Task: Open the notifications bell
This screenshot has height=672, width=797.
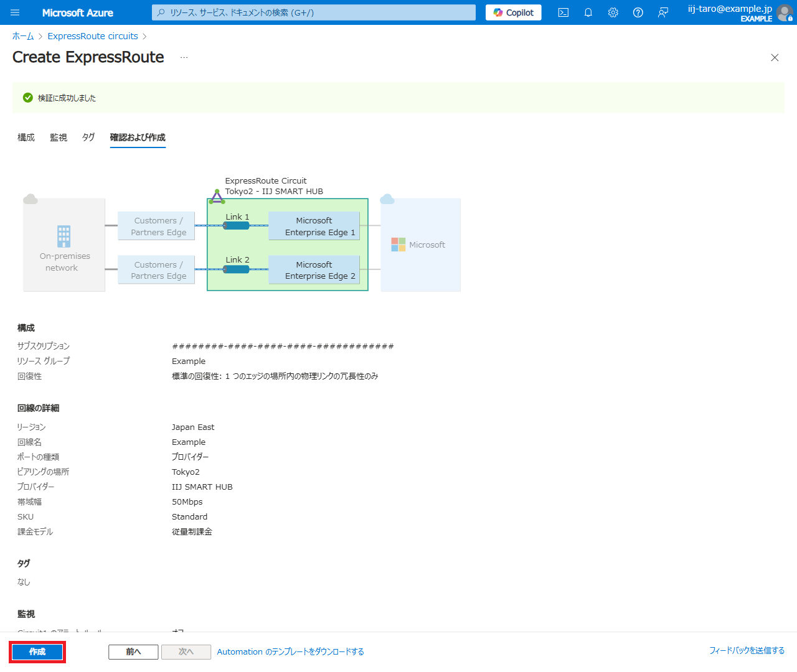Action: click(588, 12)
